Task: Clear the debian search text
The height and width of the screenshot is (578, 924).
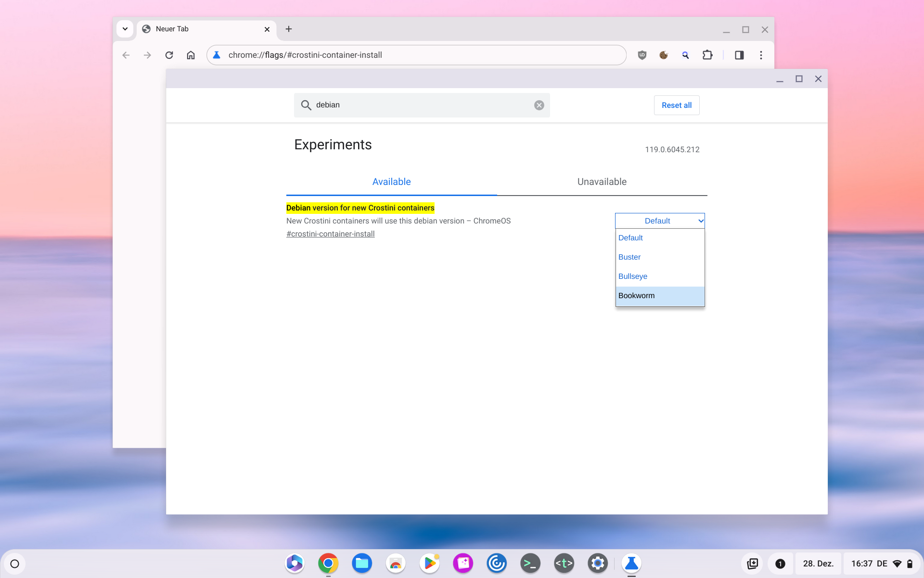Action: 539,105
